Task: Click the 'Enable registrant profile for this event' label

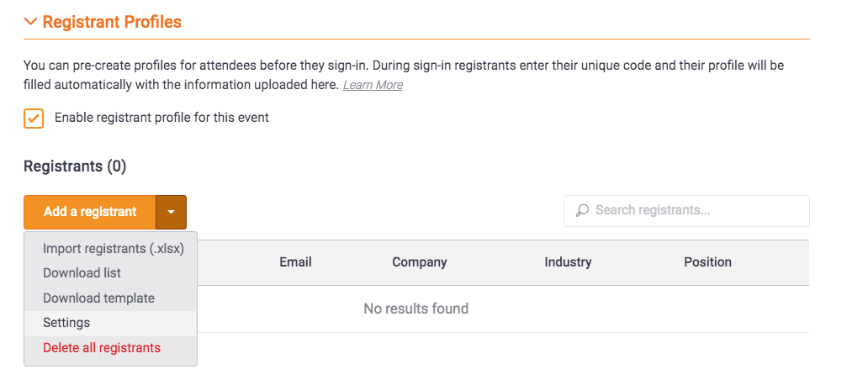Action: coord(161,118)
